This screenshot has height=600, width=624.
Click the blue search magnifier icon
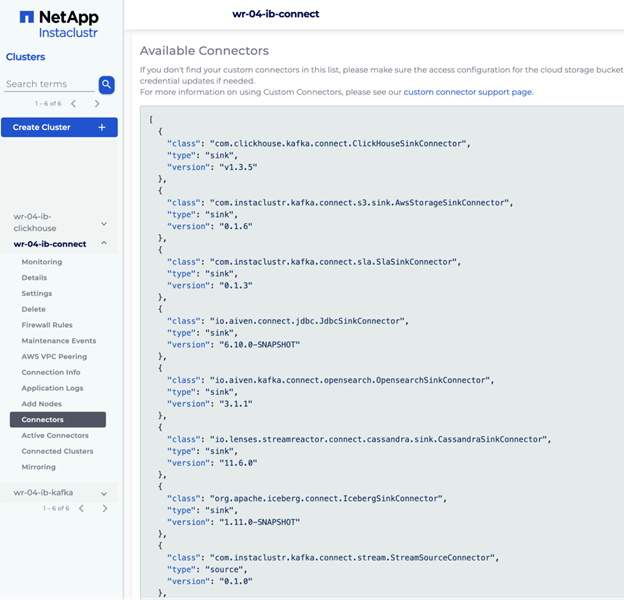pyautogui.click(x=106, y=85)
